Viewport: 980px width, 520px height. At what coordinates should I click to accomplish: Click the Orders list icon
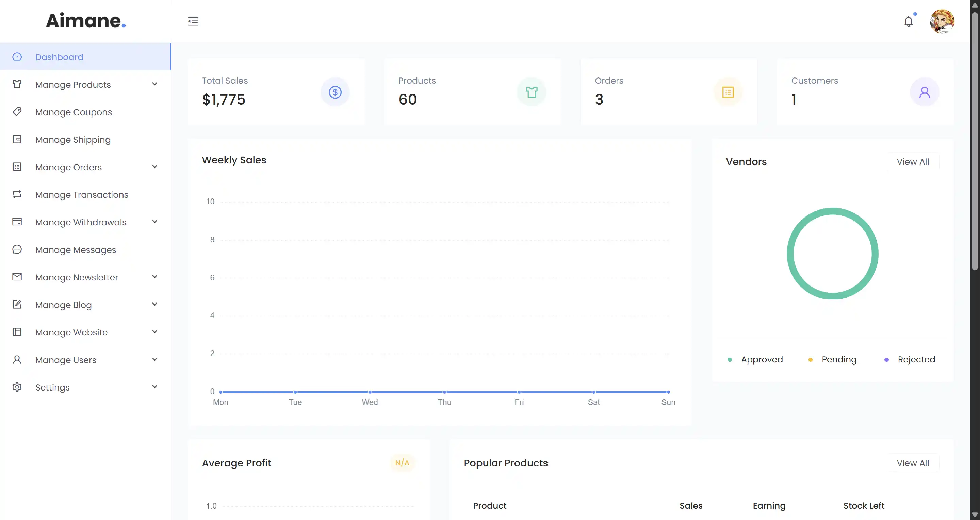(x=728, y=92)
